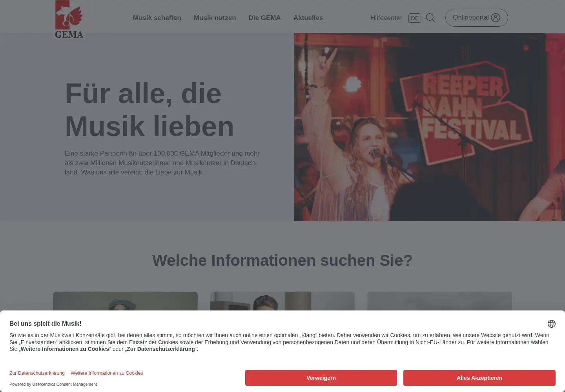Open the middle card showing a dark-haired person

click(x=282, y=301)
